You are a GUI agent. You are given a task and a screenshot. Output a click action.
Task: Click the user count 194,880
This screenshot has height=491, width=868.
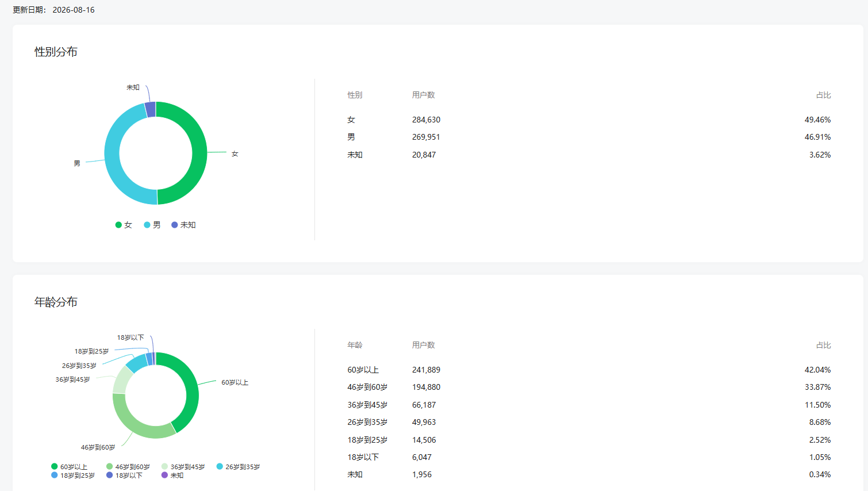[426, 387]
